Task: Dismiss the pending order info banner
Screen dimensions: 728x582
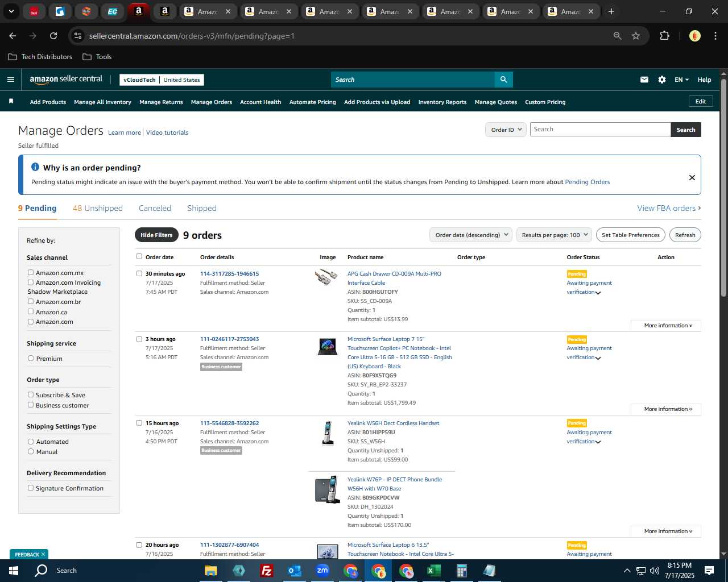Action: coord(692,177)
